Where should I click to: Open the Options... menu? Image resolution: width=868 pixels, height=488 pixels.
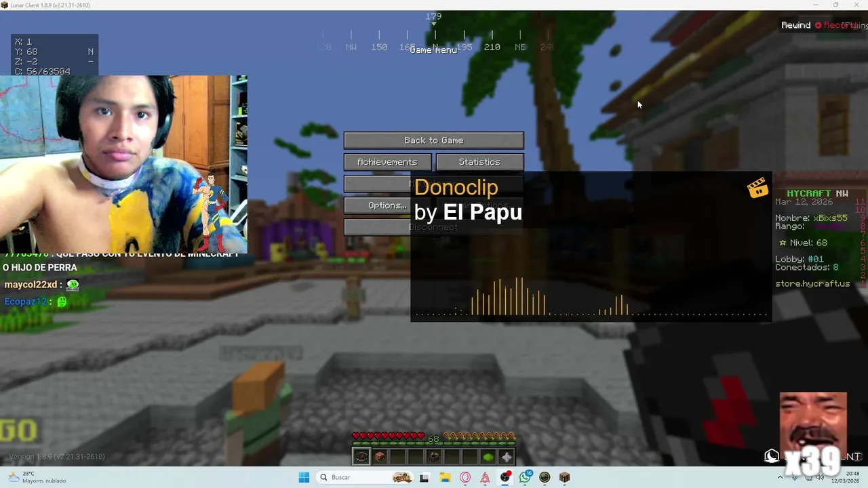(377, 205)
